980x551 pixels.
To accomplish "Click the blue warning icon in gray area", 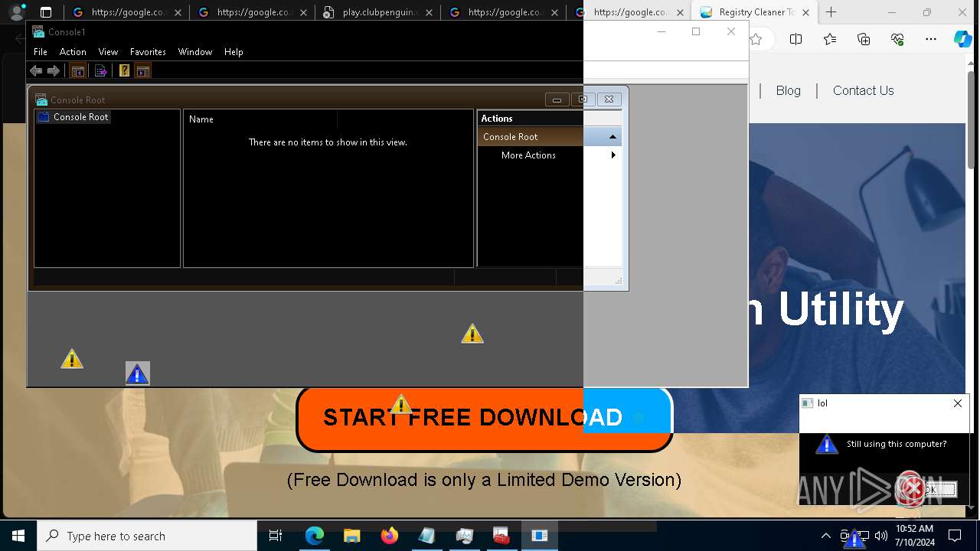I will tap(138, 373).
